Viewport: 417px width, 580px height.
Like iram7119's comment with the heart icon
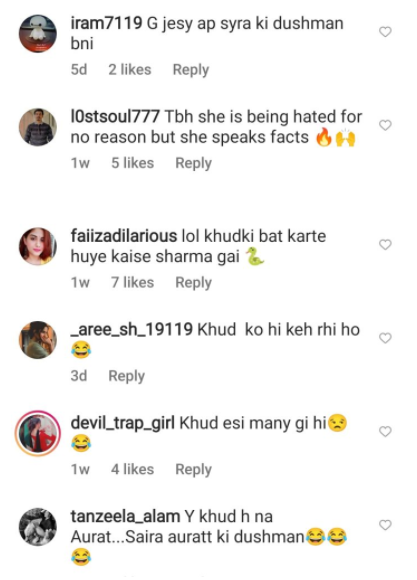click(385, 32)
